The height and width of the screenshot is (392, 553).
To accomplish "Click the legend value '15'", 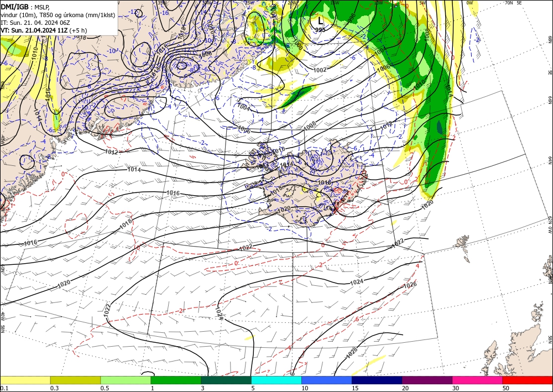I will coord(355,388).
